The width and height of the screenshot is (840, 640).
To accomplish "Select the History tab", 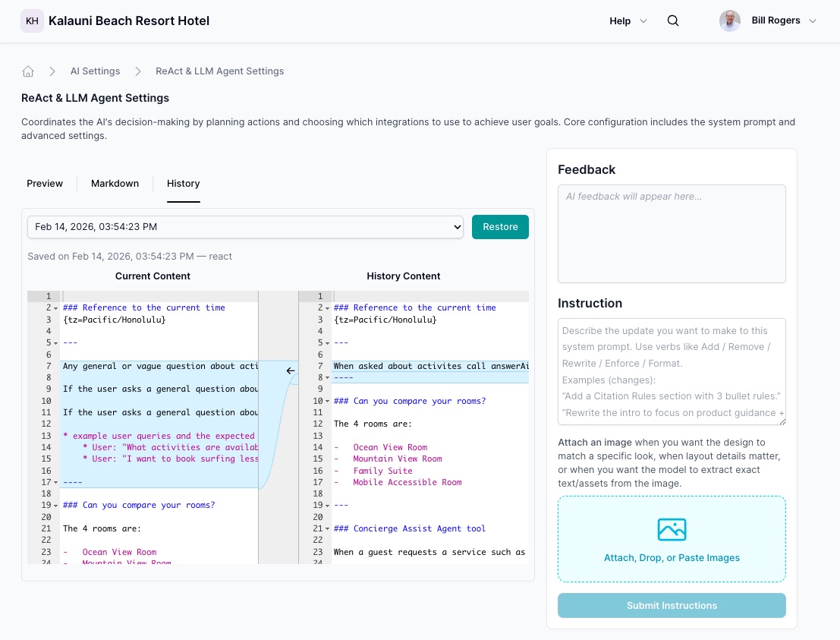I will click(x=183, y=183).
